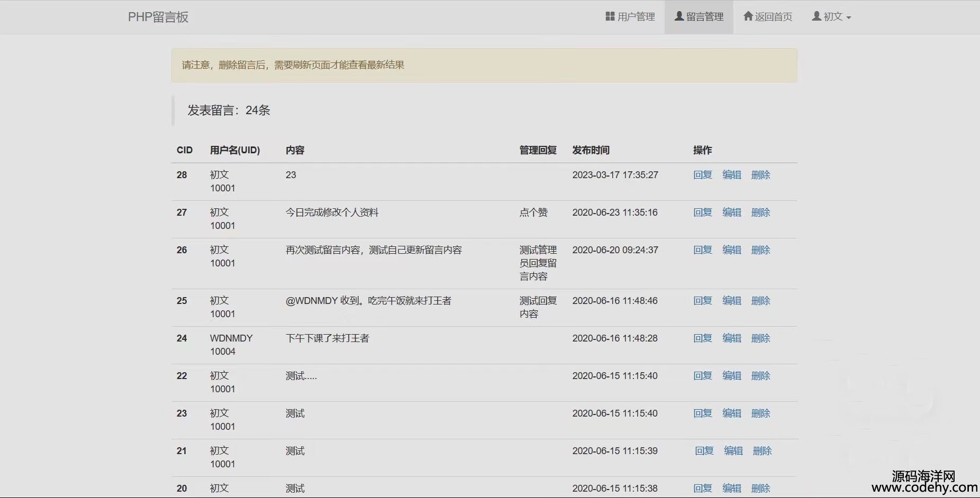
Task: Edit message CID 20
Action: pos(731,488)
